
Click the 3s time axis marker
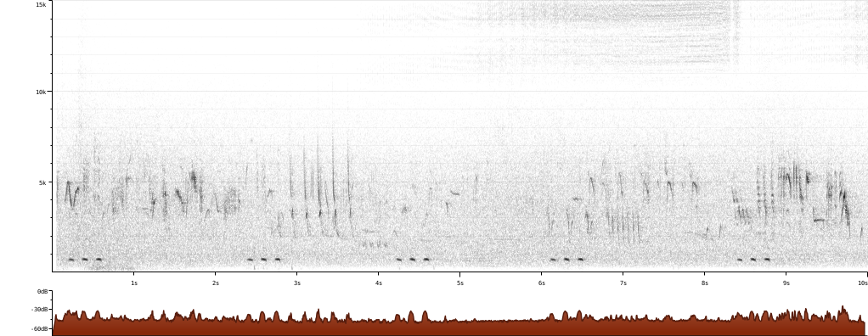[296, 283]
